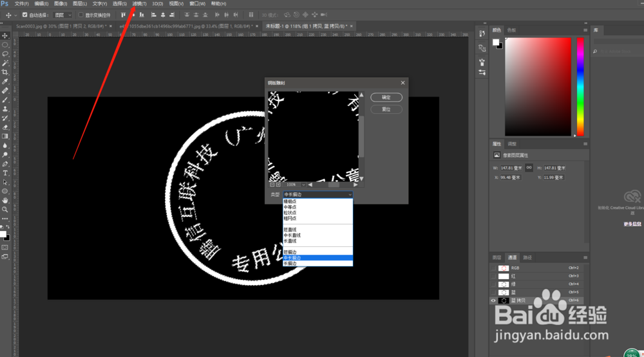Choose 短直线 from the type list
The image size is (644, 357).
point(317,230)
